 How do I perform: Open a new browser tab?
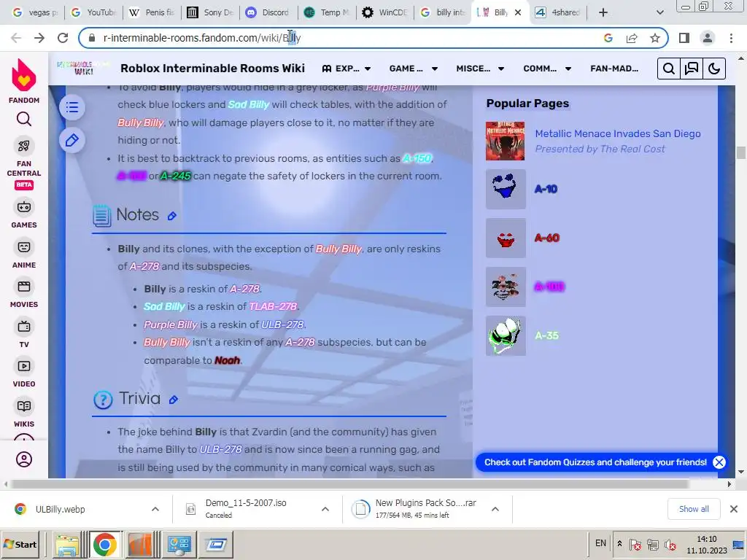tap(603, 13)
